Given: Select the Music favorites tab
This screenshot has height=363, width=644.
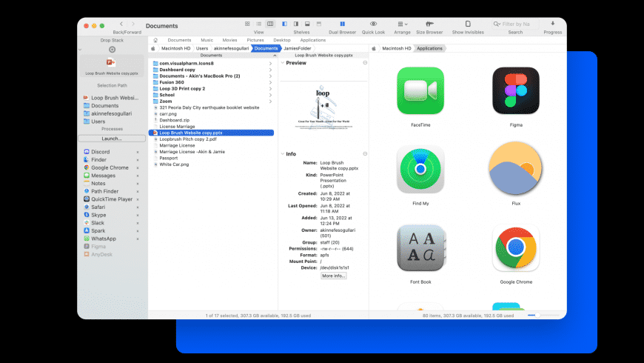Looking at the screenshot, I should pyautogui.click(x=207, y=40).
